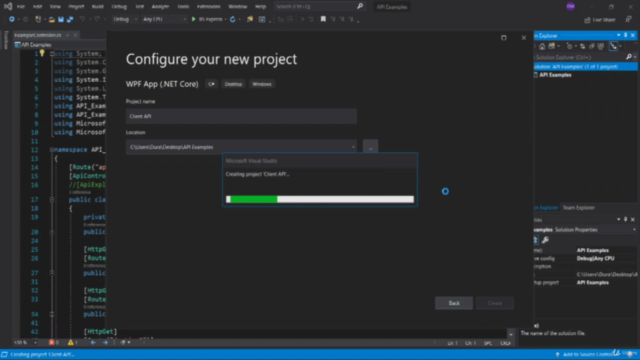Click the pin icon on Solution Explorer
The width and height of the screenshot is (640, 360).
tap(626, 36)
